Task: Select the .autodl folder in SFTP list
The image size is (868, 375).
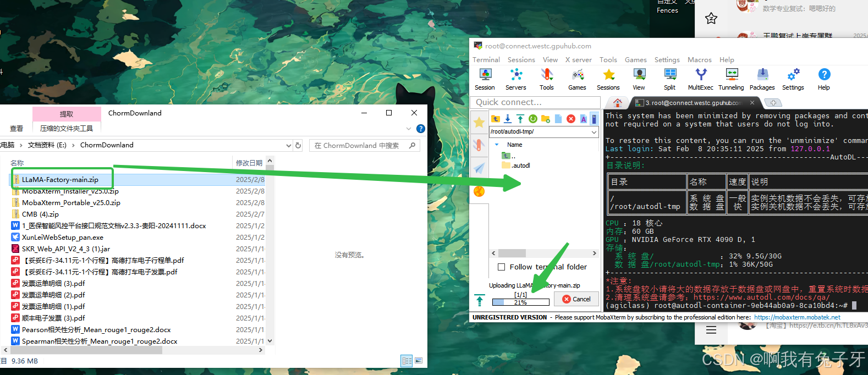Action: 516,166
